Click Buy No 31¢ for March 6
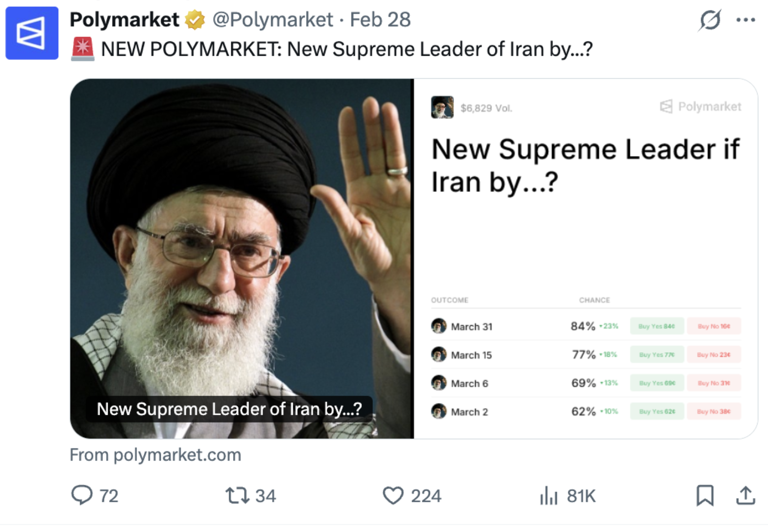The height and width of the screenshot is (532, 768). (714, 383)
